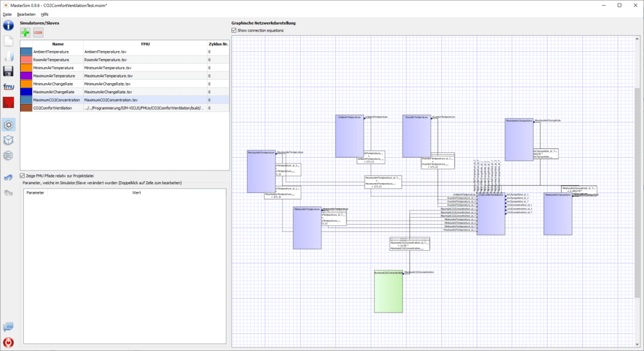Click the network view vertical scrollbar
The image size is (644, 351).
tap(637, 192)
